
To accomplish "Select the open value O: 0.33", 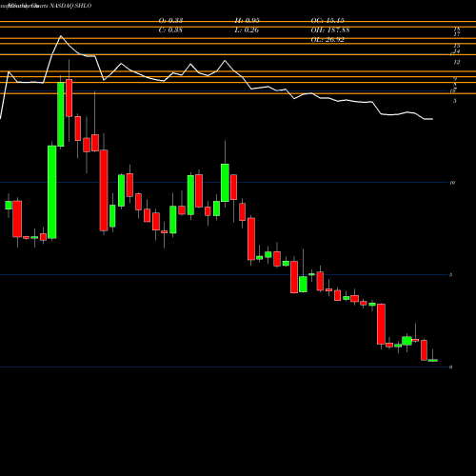I will pos(170,21).
